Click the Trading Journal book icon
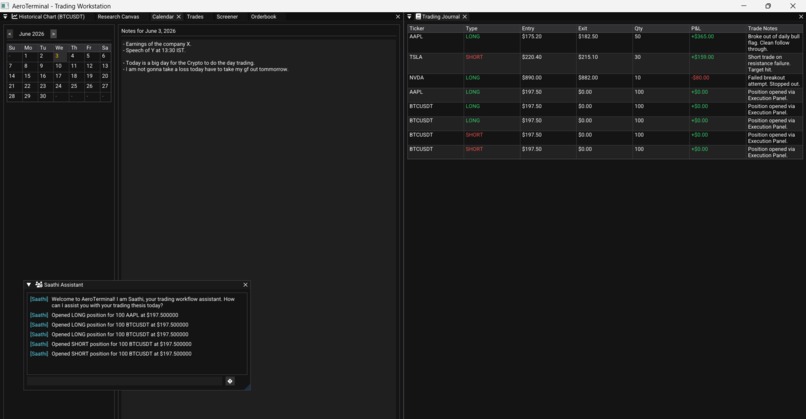This screenshot has width=806, height=419. coord(418,16)
